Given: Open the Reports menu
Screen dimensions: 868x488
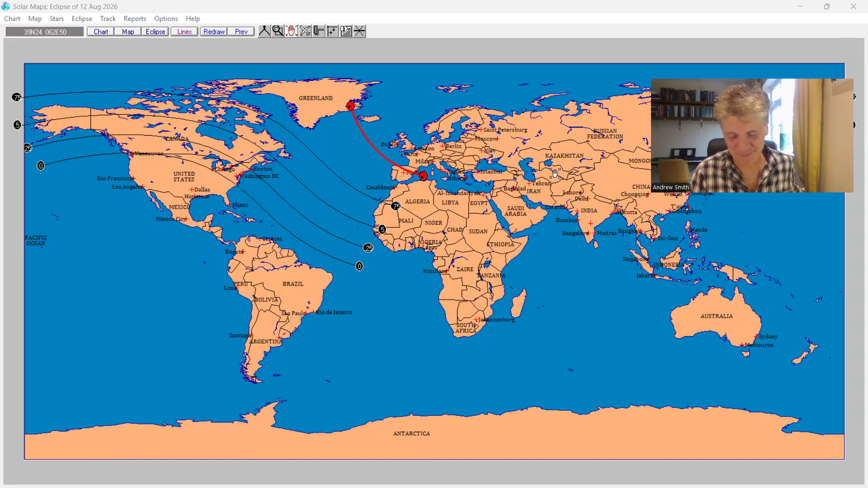Looking at the screenshot, I should [x=135, y=19].
